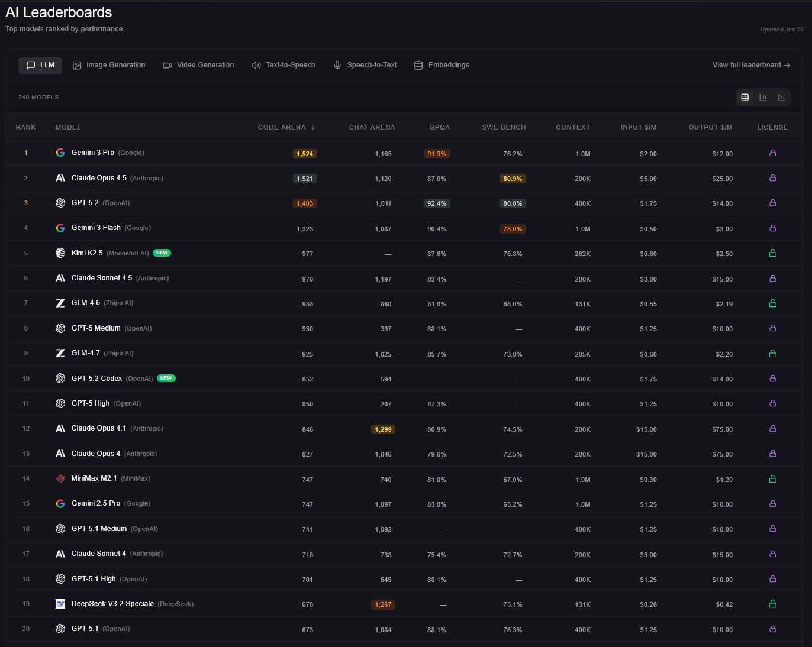Viewport: 812px width, 647px height.
Task: Click the 78.0% SWE-Bench score
Action: [x=513, y=229]
